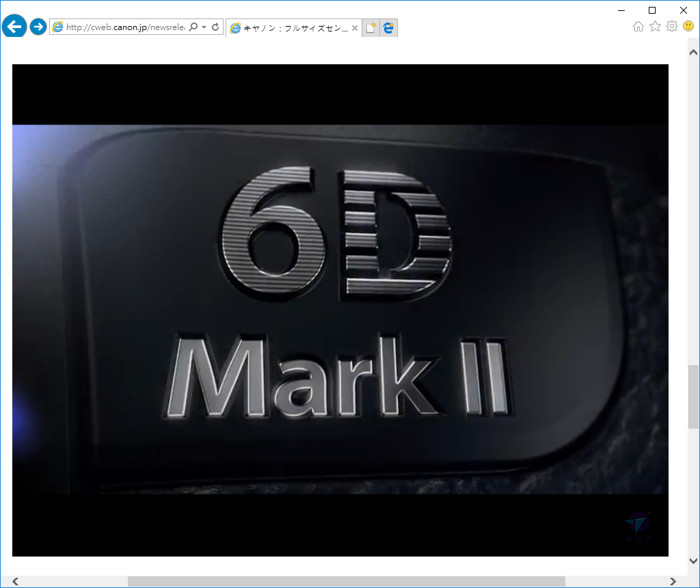
Task: Click the horizontal scrollbar right arrow
Action: coord(673,581)
